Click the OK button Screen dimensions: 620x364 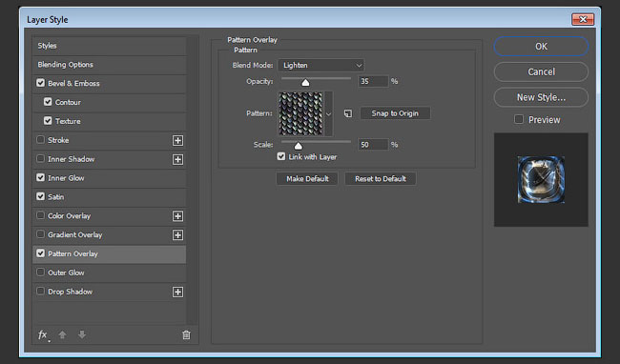541,47
